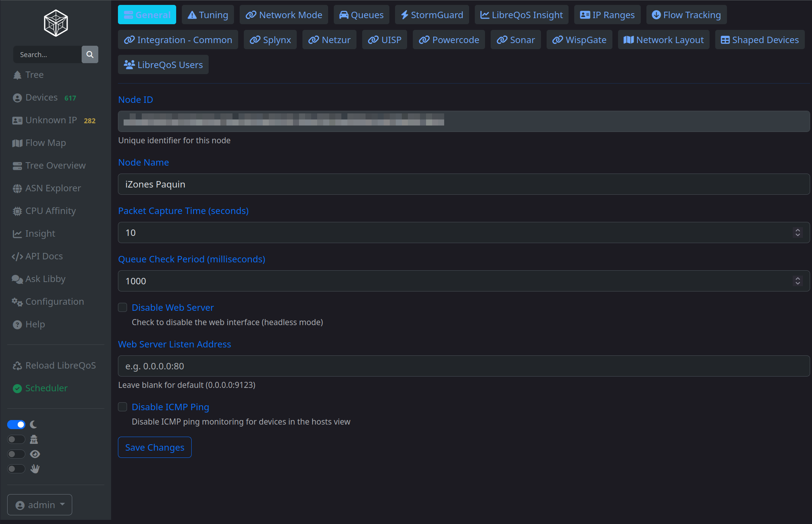Switch to LibreQoS Insight tab

pos(522,15)
